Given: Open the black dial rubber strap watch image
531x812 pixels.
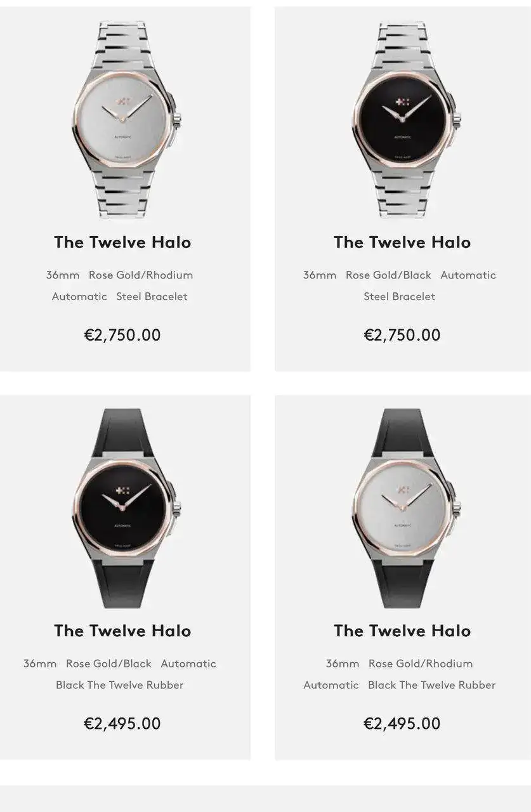Looking at the screenshot, I should click(x=124, y=507).
